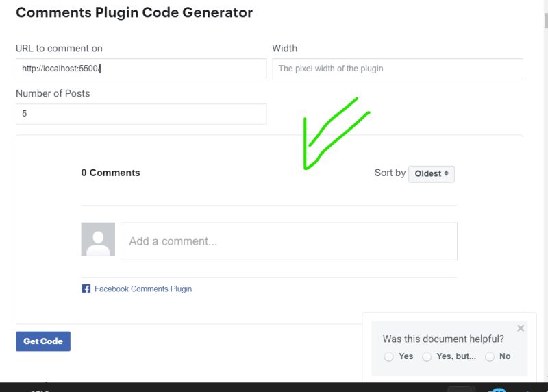Click the 'Number of Posts' label

[53, 93]
